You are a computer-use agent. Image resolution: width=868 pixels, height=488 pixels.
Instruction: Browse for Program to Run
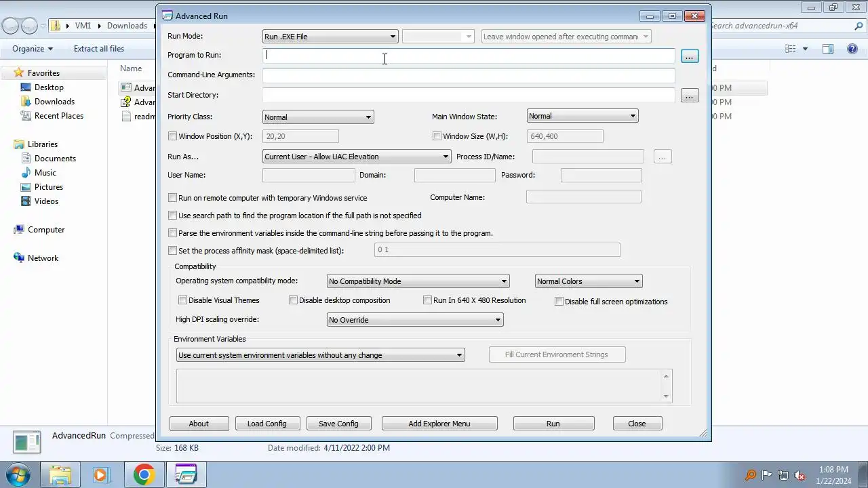click(x=690, y=56)
